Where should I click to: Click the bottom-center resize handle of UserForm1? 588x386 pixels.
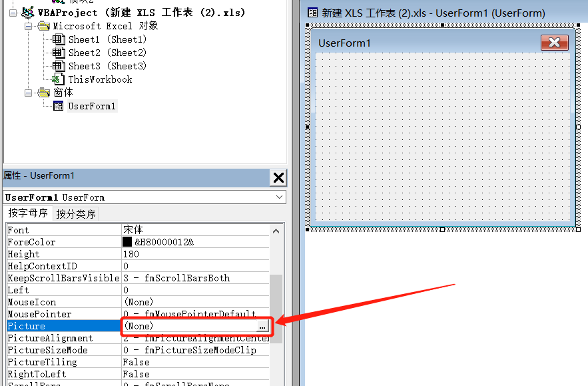click(443, 229)
